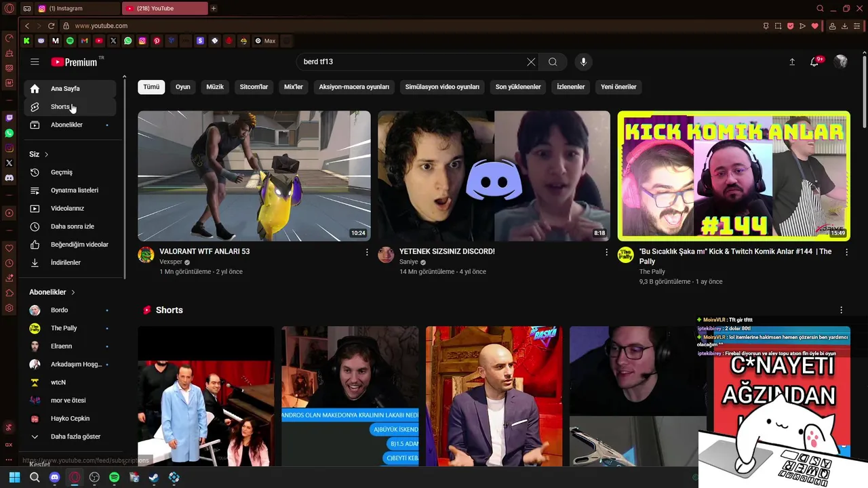Open the Max bookmark
The height and width of the screenshot is (488, 868).
tap(265, 41)
